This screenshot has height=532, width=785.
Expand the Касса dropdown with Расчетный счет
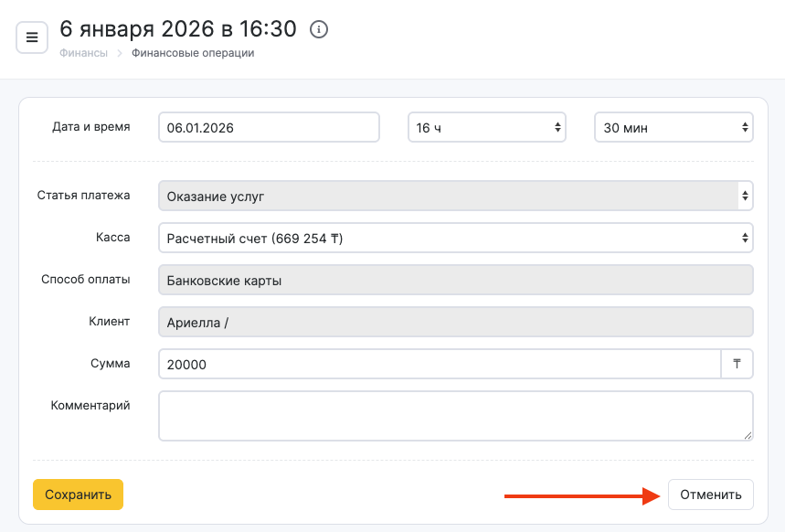[455, 239]
